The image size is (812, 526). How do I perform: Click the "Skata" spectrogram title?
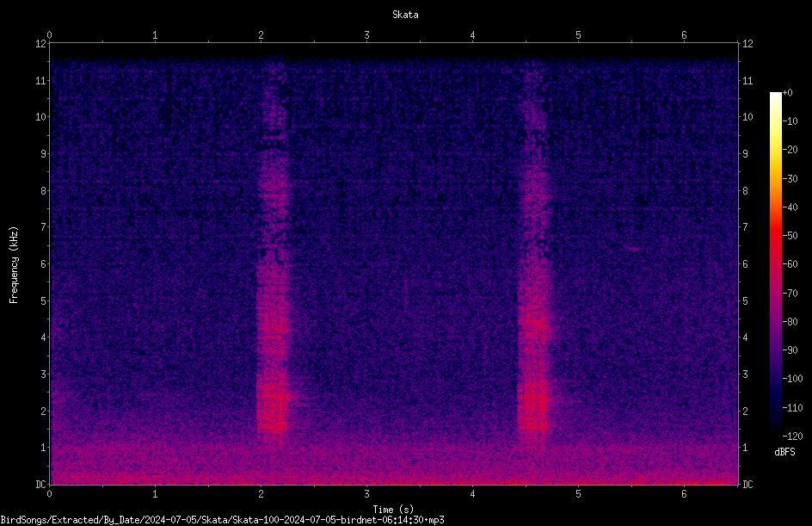coord(405,15)
